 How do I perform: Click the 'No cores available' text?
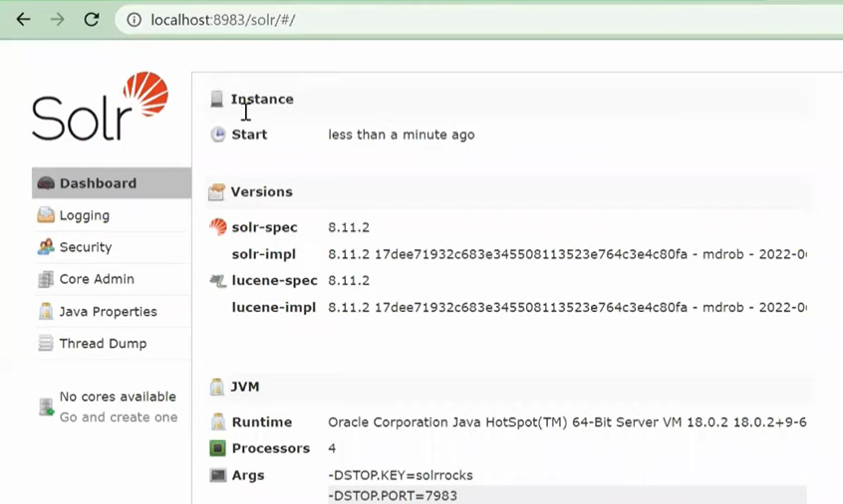click(x=118, y=396)
